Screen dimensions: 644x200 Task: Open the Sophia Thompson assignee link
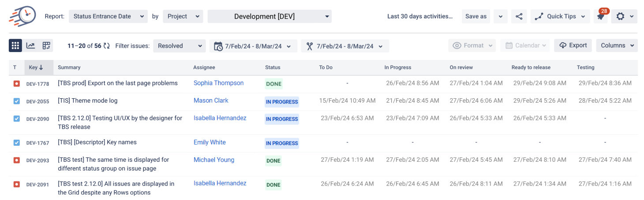218,83
